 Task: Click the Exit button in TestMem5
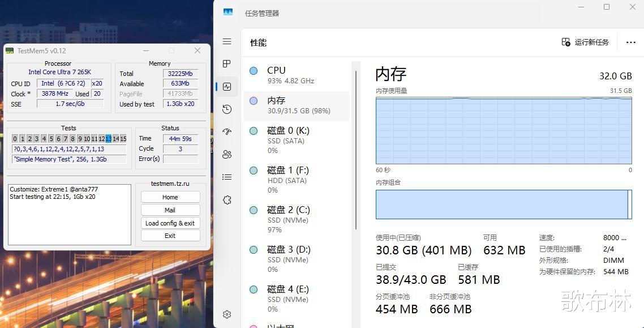[x=170, y=236]
